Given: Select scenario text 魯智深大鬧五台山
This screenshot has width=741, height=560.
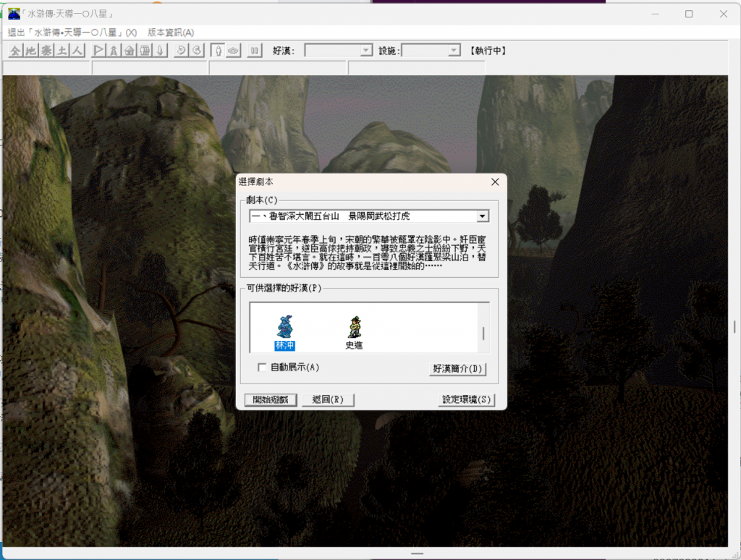Looking at the screenshot, I should pyautogui.click(x=304, y=216).
